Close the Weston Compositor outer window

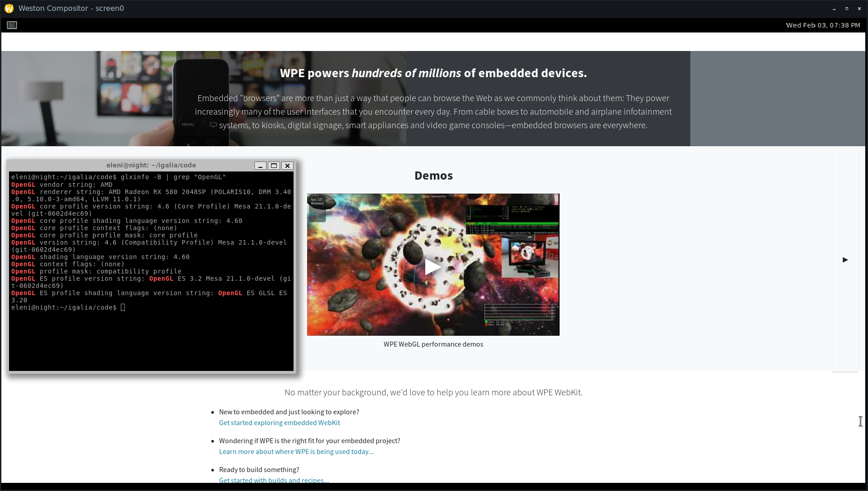click(x=859, y=9)
